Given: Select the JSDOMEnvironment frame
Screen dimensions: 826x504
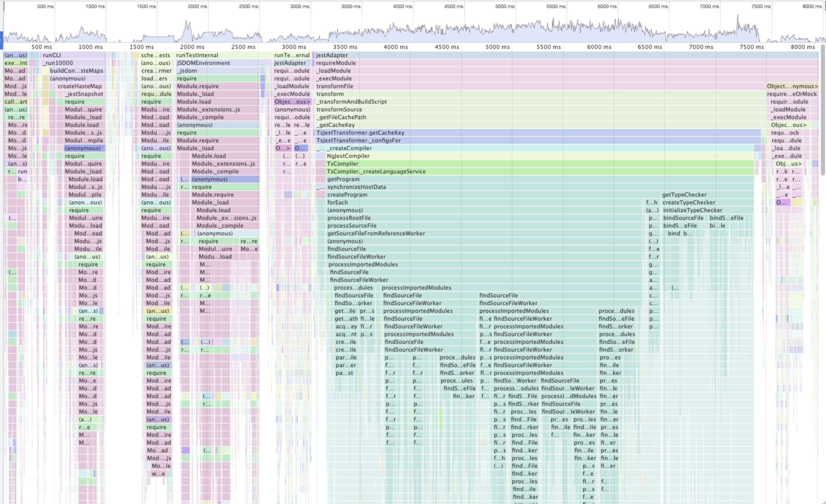Looking at the screenshot, I should click(x=222, y=63).
